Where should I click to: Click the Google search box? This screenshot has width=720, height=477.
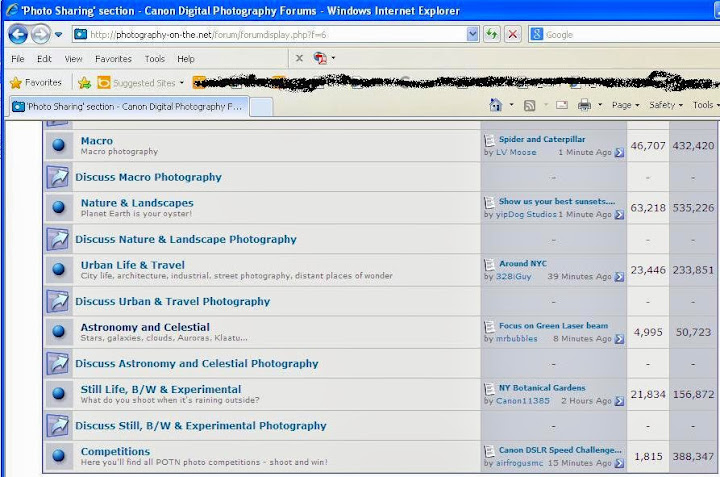(624, 34)
